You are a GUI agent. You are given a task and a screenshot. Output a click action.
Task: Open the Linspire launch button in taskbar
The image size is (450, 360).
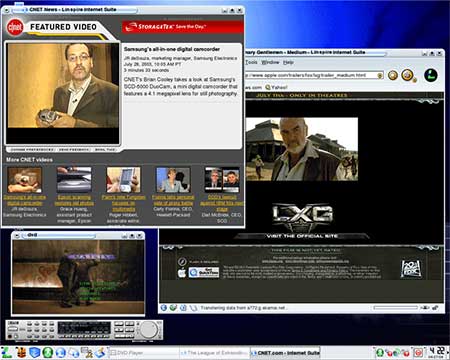(x=6, y=352)
